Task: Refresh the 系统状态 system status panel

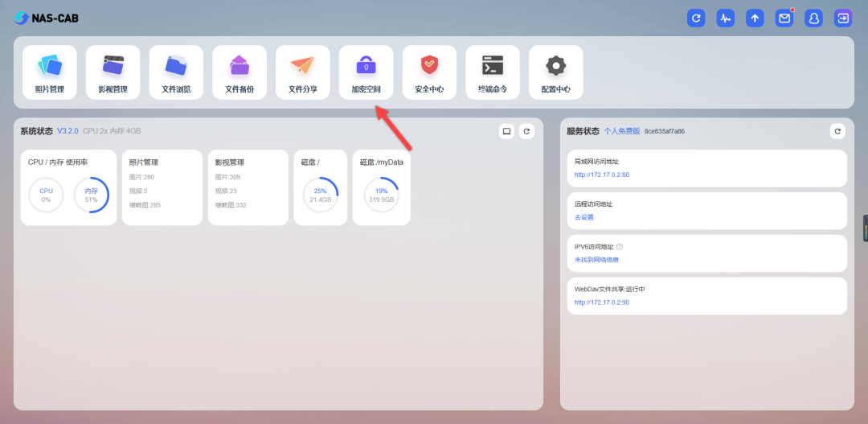Action: [526, 131]
